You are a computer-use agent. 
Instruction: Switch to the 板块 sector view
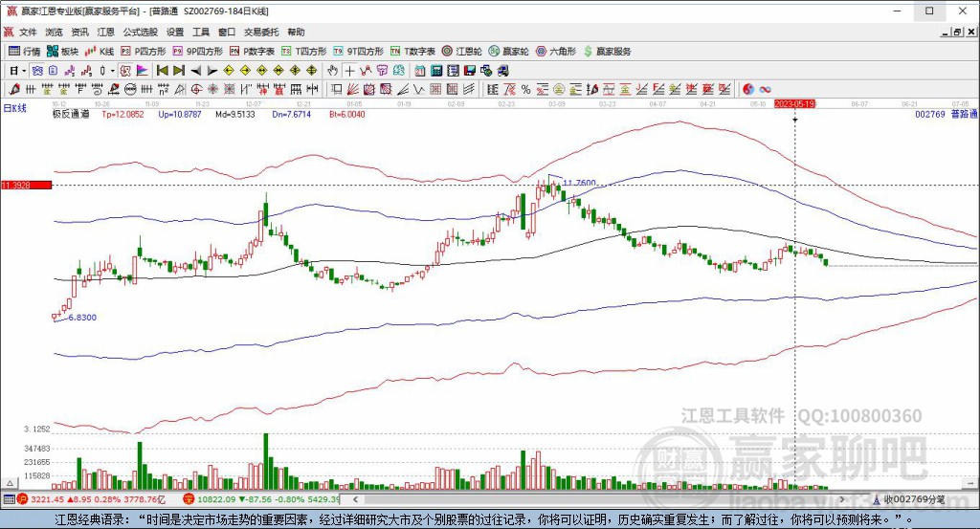pos(62,52)
